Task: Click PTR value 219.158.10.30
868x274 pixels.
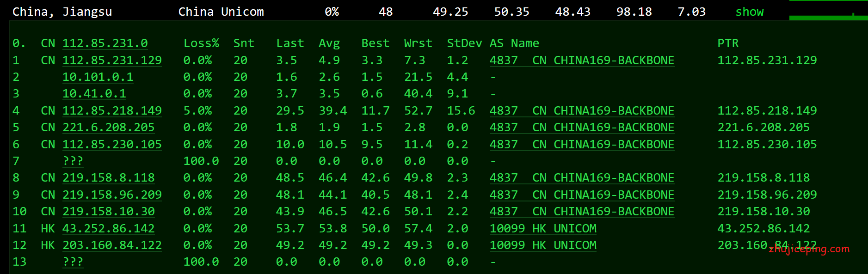Action: 763,211
